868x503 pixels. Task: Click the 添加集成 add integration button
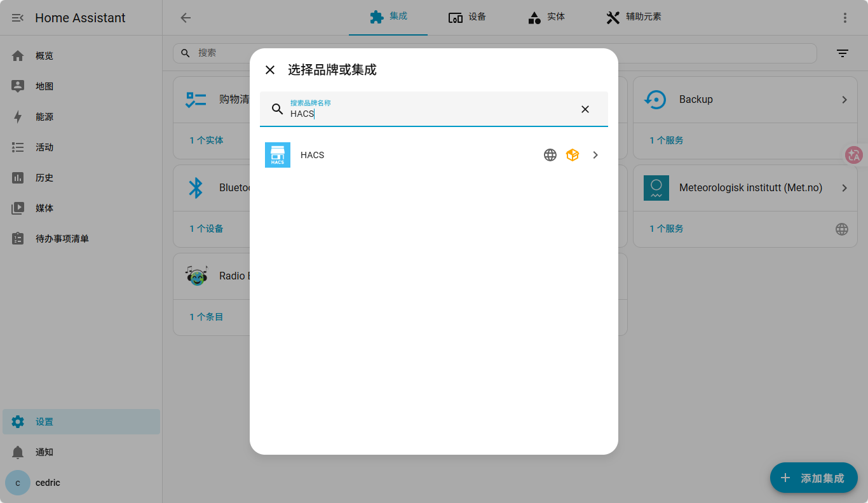pos(813,478)
